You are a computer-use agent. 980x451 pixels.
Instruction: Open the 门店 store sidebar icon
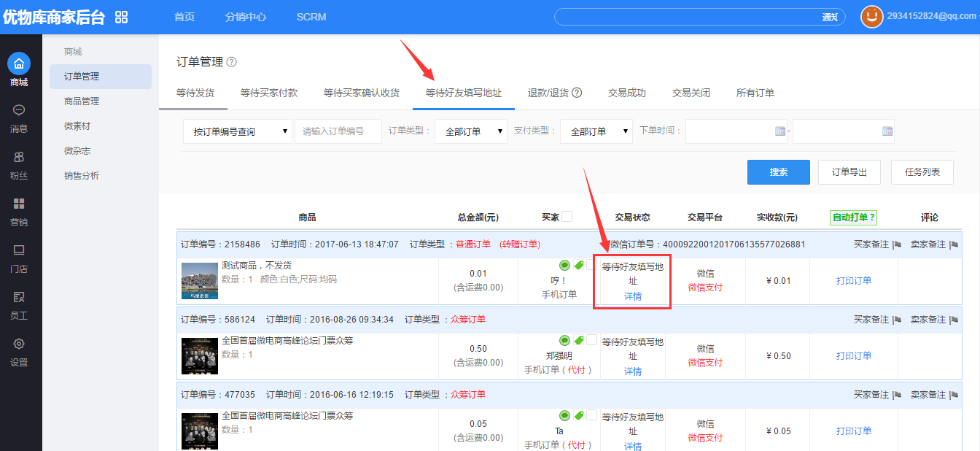(x=19, y=257)
